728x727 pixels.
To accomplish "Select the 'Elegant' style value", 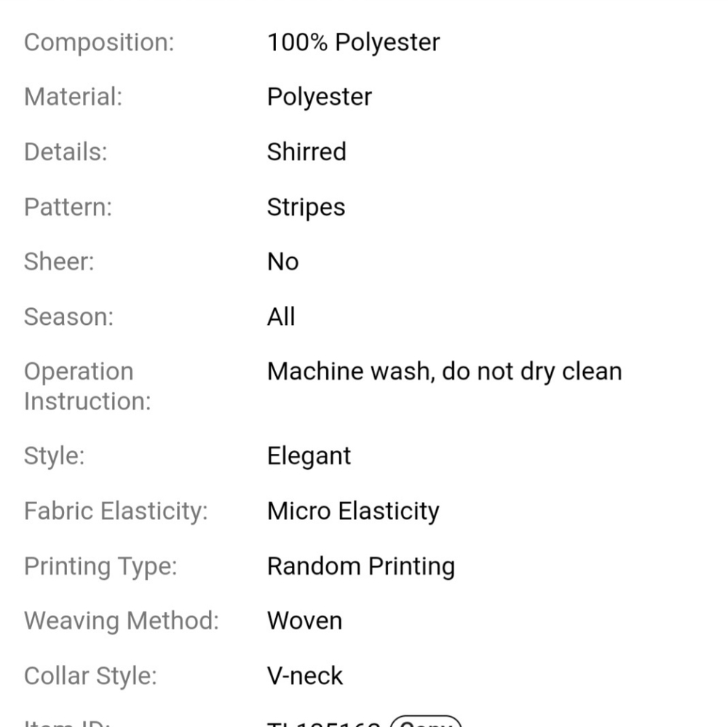I will tap(309, 456).
